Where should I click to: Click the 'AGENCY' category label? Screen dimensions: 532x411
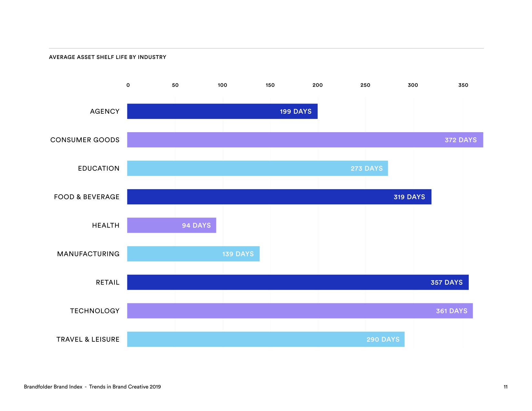[x=105, y=112]
